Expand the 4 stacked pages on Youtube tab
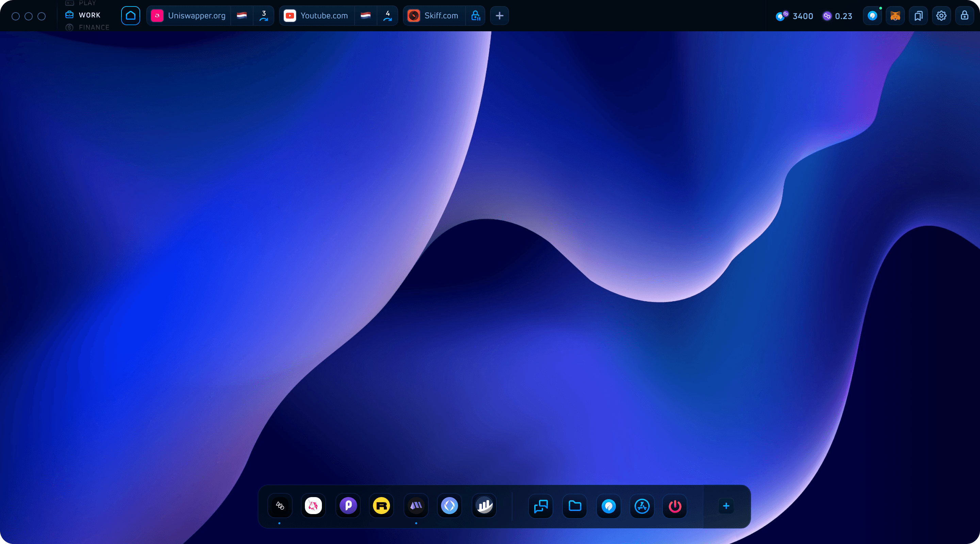Viewport: 980px width, 544px height. (387, 16)
